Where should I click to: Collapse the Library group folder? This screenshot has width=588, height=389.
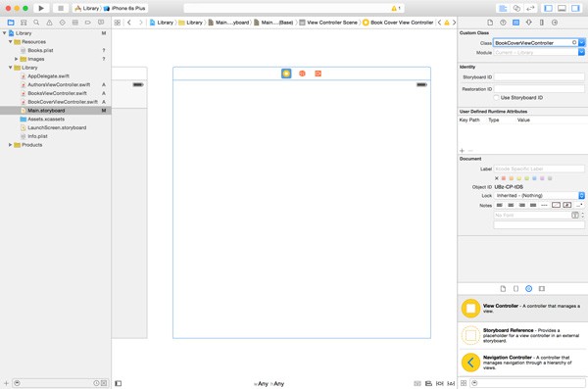10,68
